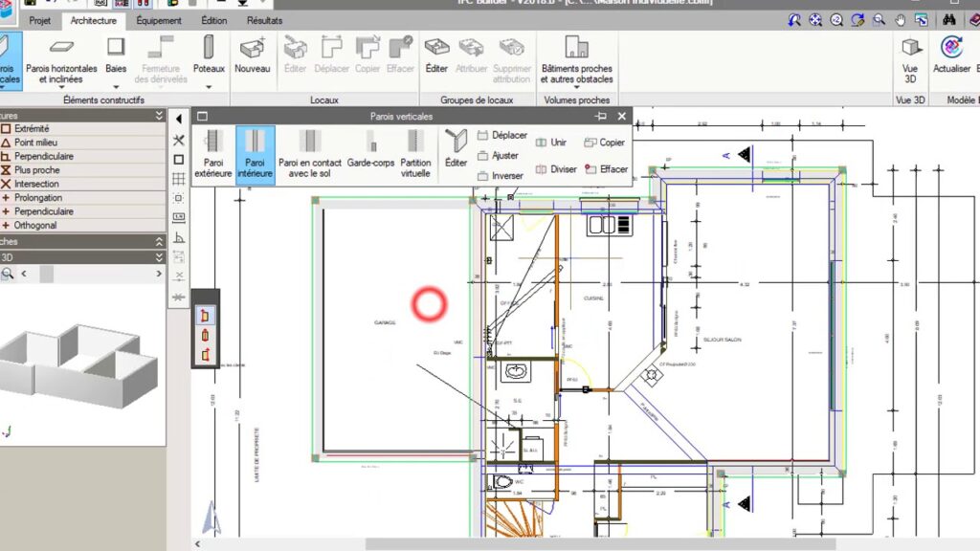980x551 pixels.
Task: Toggle the Point milieu snap
Action: [37, 143]
